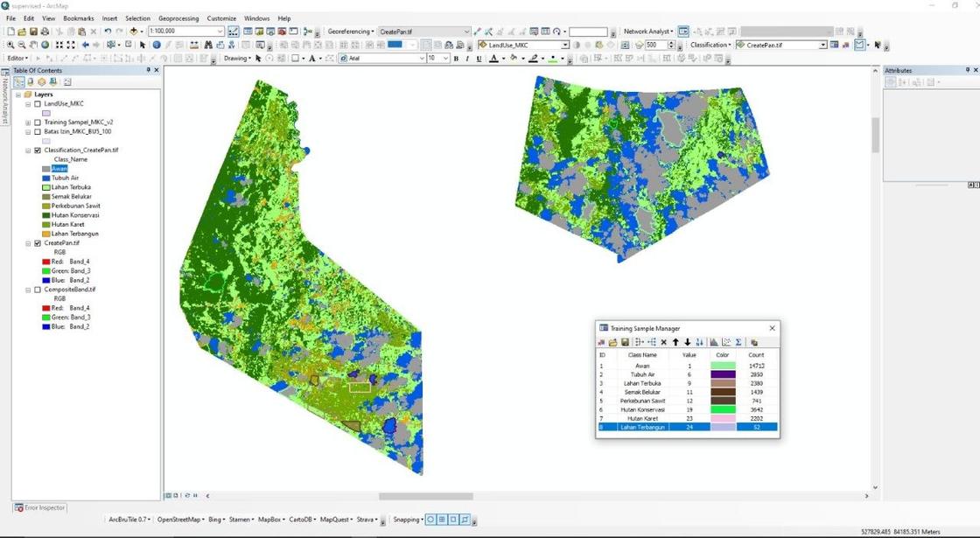The height and width of the screenshot is (538, 980).
Task: Open Georeferencing layer CreatePan.tif dropdown
Action: tap(466, 31)
